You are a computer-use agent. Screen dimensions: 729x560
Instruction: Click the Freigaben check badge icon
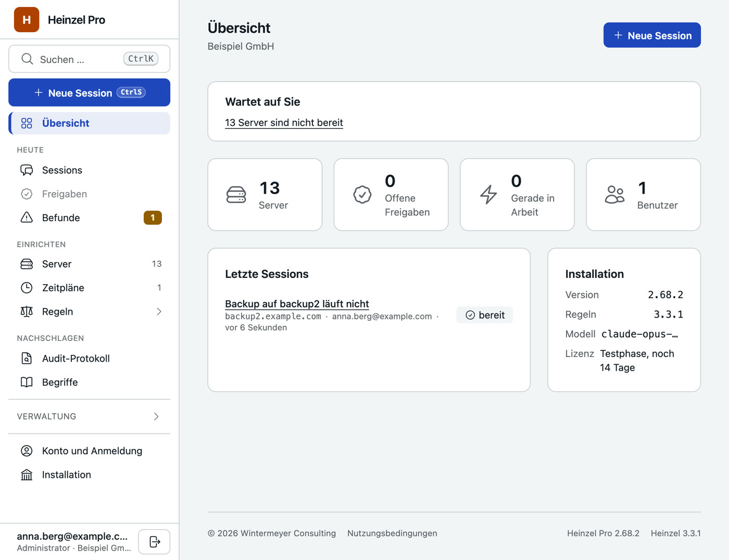27,194
